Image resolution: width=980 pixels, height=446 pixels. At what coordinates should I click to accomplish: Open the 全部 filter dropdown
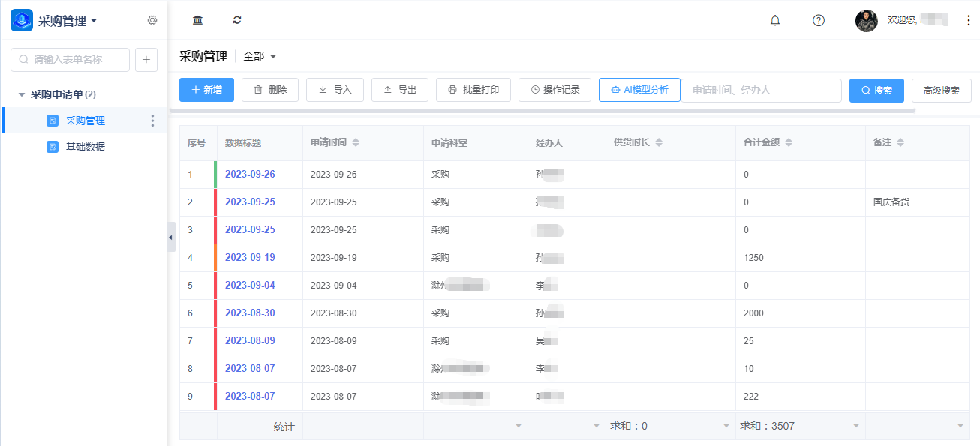point(256,56)
